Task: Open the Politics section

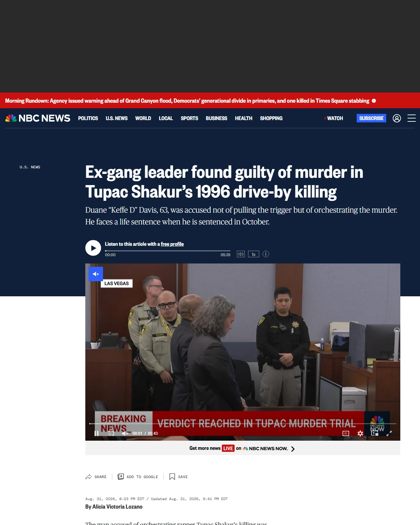Action: [88, 118]
